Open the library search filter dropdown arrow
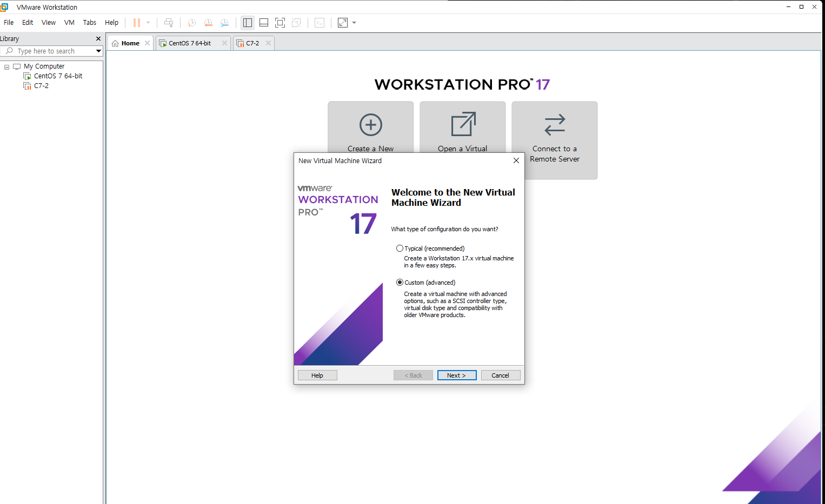 [x=98, y=51]
